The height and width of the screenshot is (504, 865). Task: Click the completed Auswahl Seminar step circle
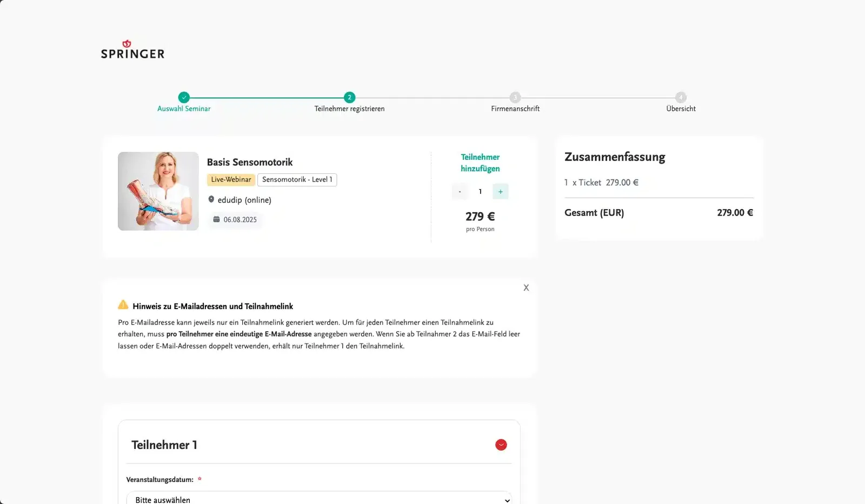(184, 97)
